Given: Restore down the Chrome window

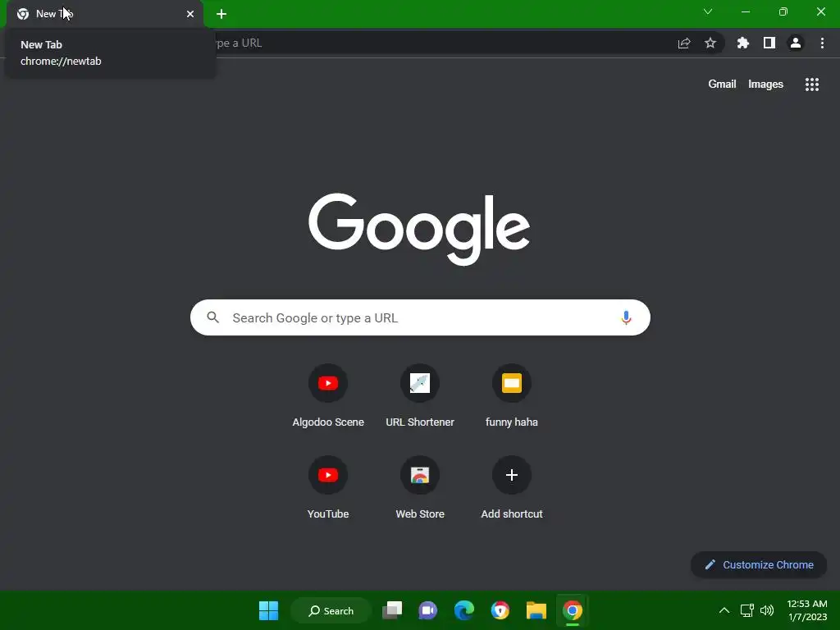Looking at the screenshot, I should [783, 11].
